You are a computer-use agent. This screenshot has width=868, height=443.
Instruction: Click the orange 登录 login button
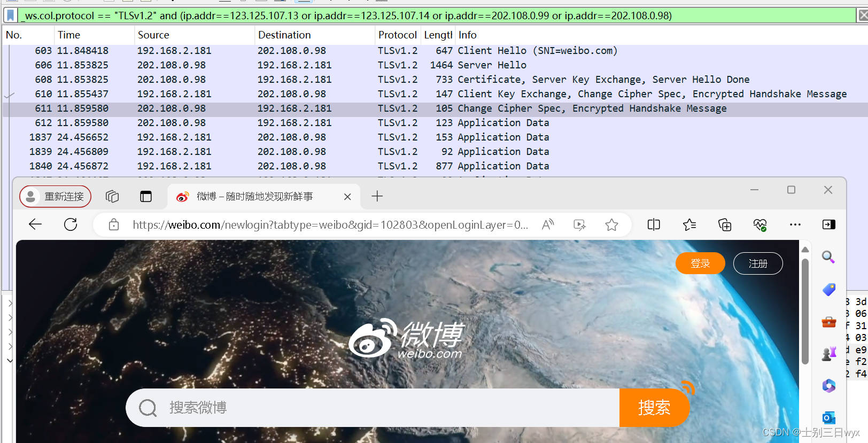pos(700,263)
